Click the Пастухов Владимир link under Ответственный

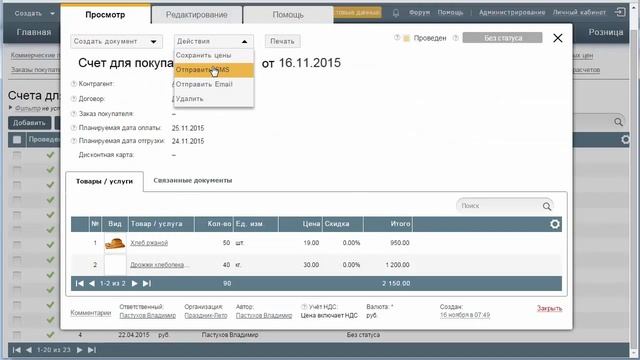click(147, 316)
